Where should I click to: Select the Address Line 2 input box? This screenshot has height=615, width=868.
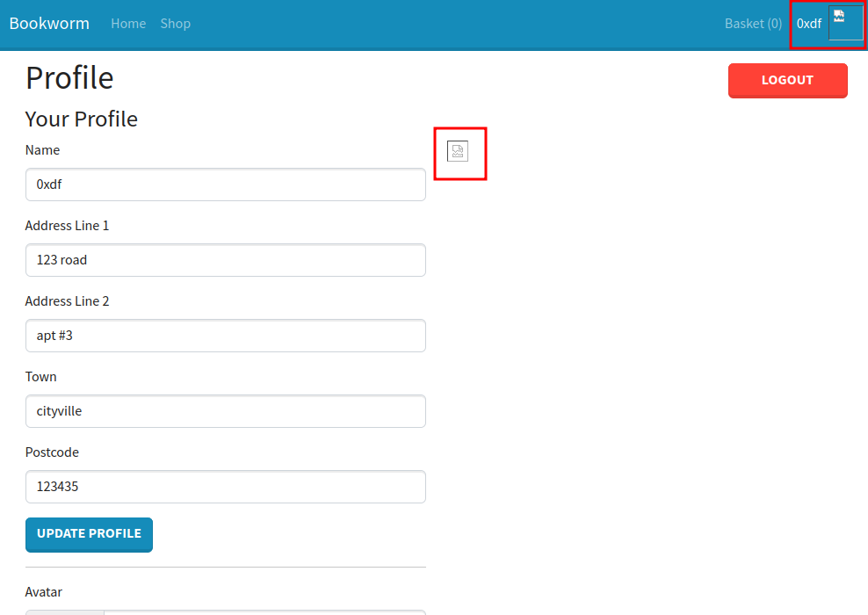226,336
